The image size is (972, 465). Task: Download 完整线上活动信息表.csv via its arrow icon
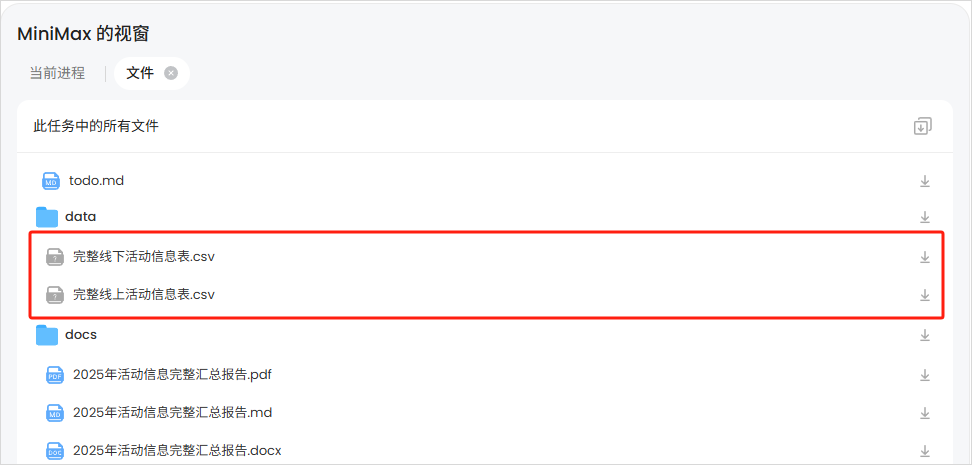click(925, 295)
